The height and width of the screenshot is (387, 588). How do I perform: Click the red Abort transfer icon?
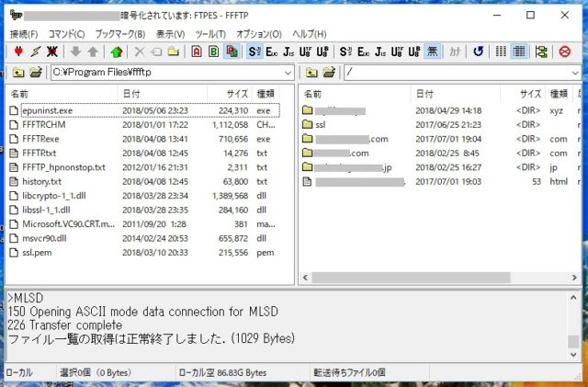[565, 51]
